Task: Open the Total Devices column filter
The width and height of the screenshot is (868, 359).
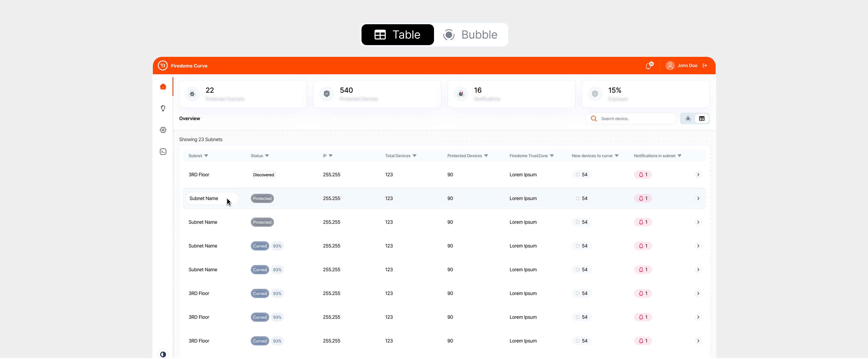Action: (x=414, y=156)
